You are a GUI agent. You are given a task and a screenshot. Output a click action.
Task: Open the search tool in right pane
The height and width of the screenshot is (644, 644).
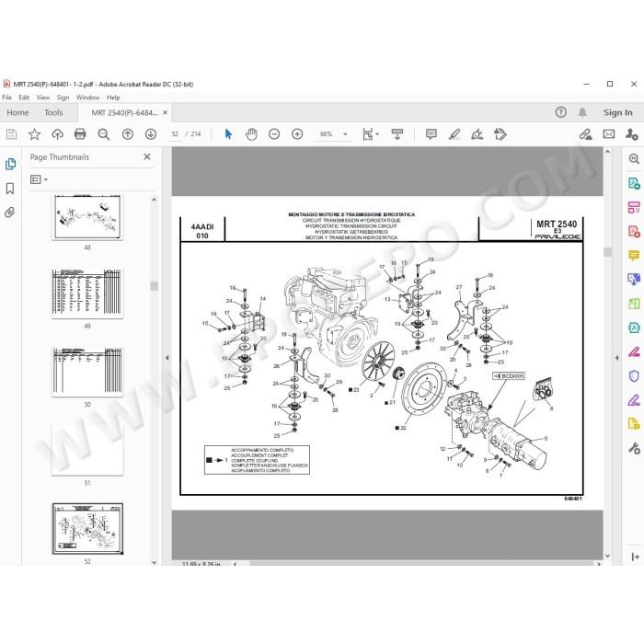click(634, 158)
